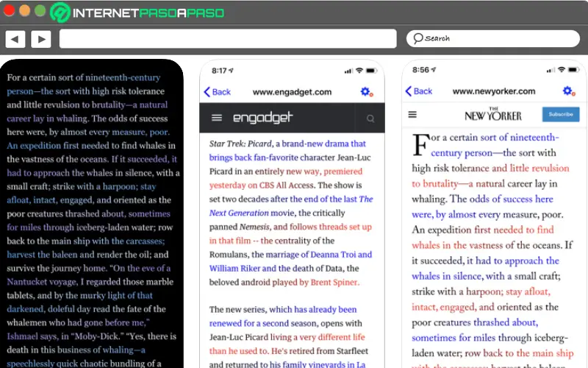
Task: Tap Back in the New Yorker phone screen
Action: coord(419,91)
